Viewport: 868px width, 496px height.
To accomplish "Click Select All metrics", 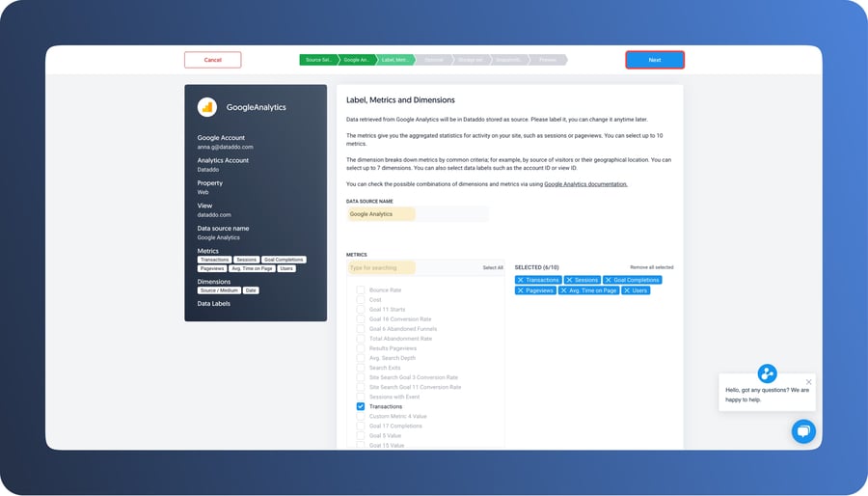I will coord(493,268).
